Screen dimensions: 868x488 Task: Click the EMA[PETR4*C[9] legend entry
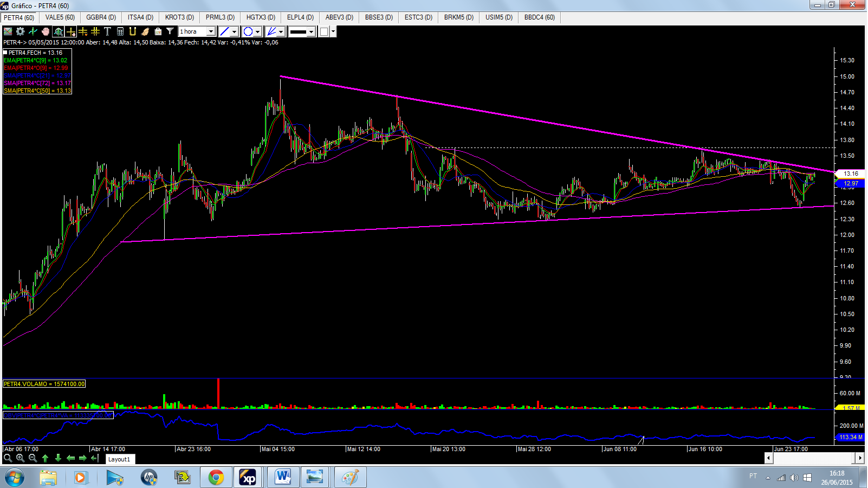[x=36, y=60]
